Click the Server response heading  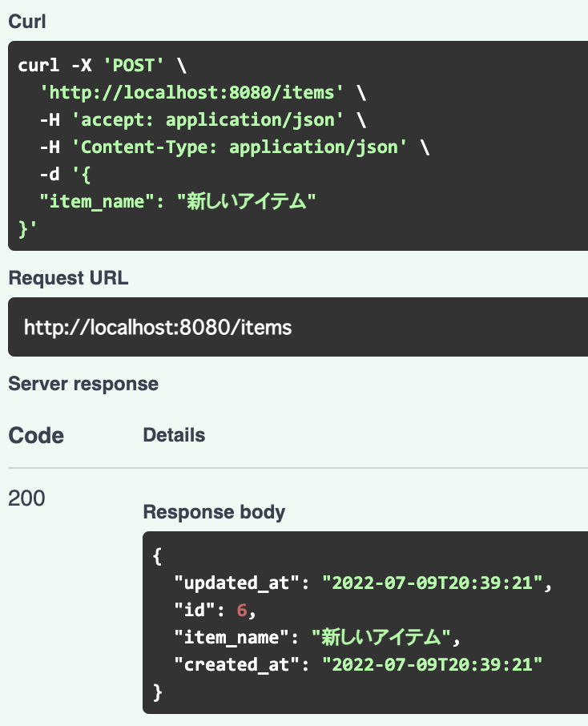[x=83, y=384]
